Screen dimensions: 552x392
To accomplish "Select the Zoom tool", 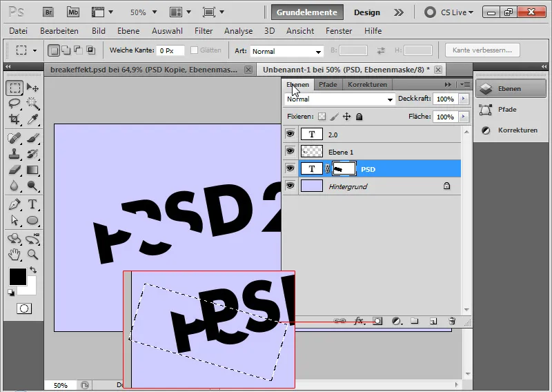I will [32, 254].
